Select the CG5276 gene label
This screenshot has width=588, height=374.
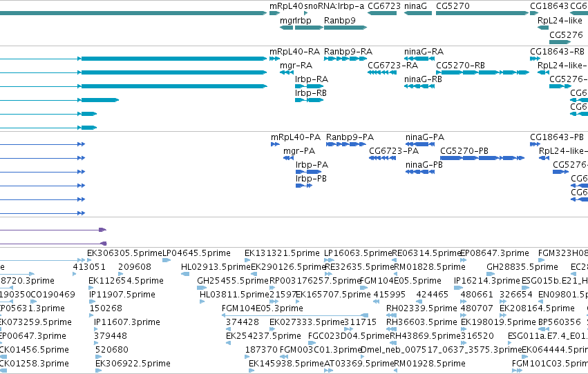tap(566, 35)
